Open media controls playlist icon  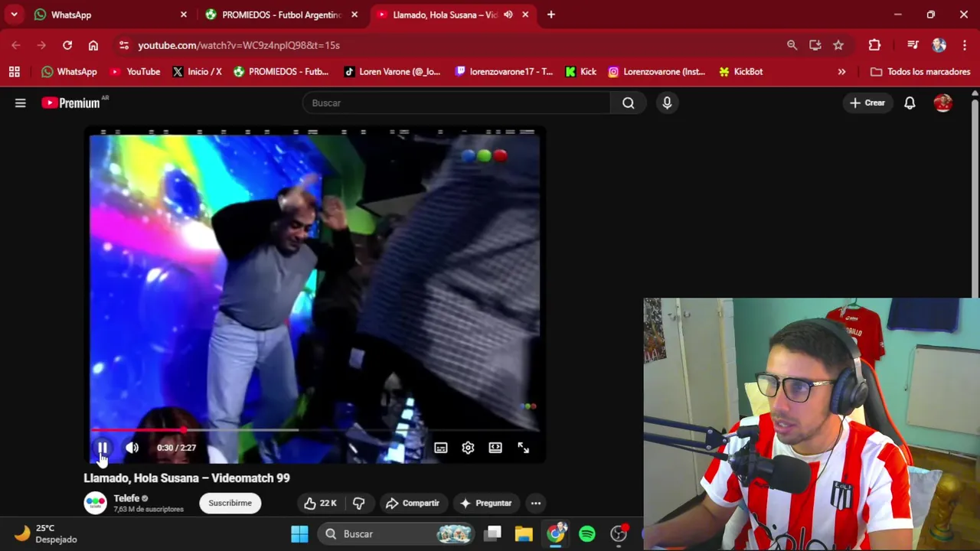[913, 45]
